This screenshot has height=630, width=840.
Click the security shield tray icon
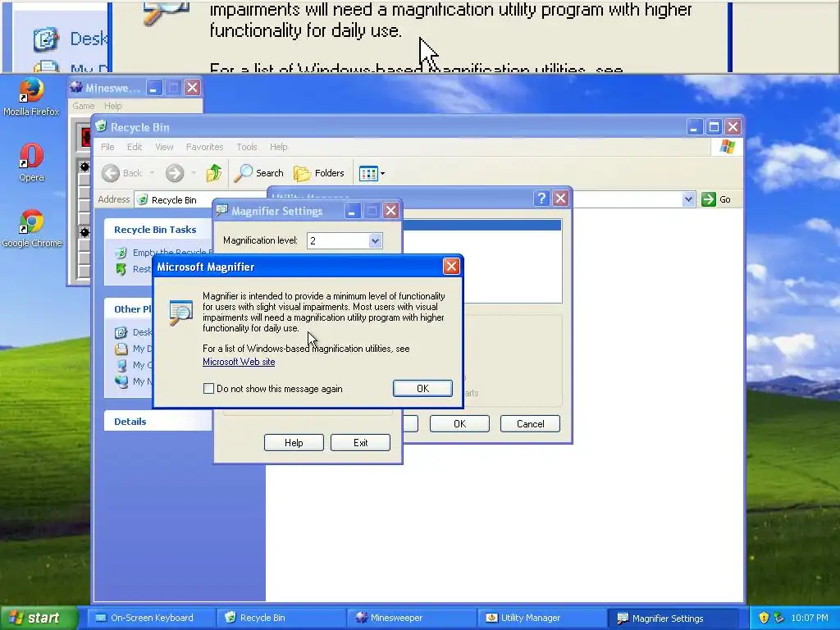coord(764,618)
